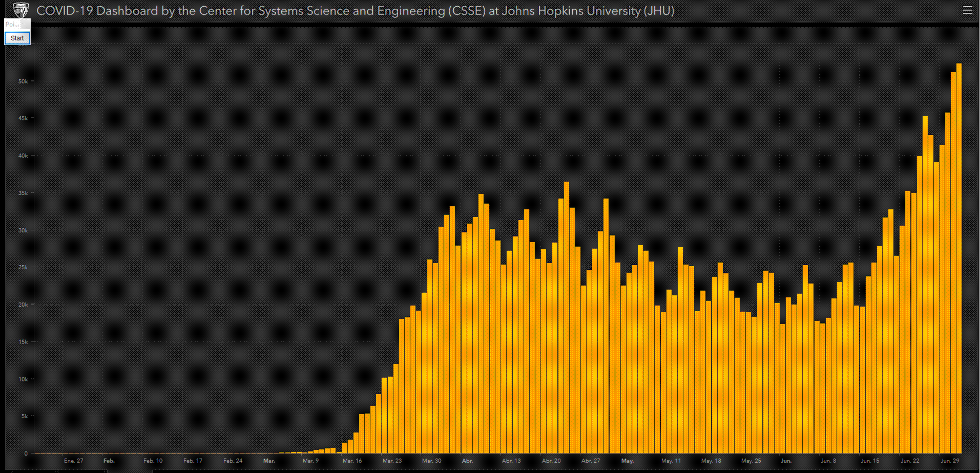Click the 'Mar. 16' x-axis date label

pos(352,461)
